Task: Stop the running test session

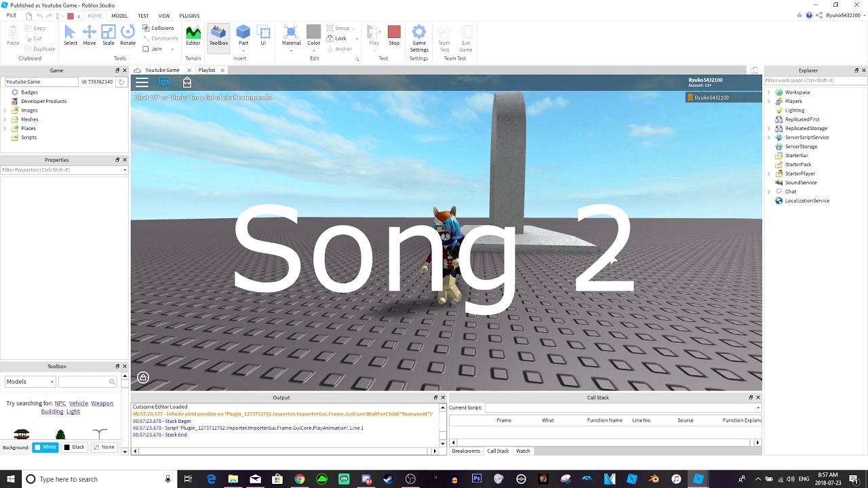Action: [x=394, y=35]
